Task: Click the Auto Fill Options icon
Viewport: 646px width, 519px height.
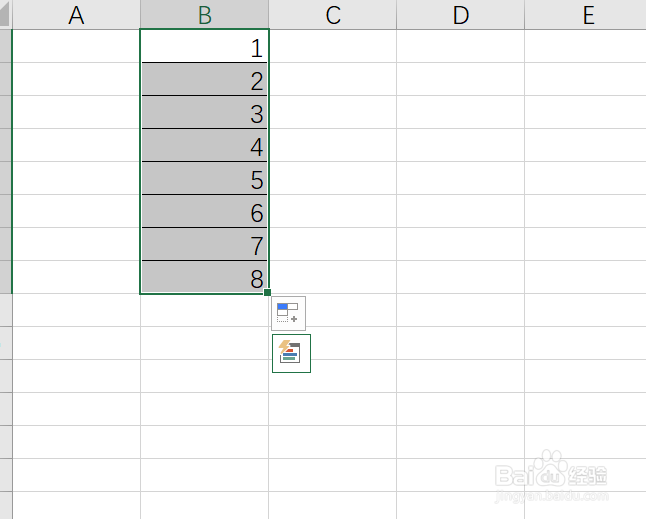Action: [288, 313]
